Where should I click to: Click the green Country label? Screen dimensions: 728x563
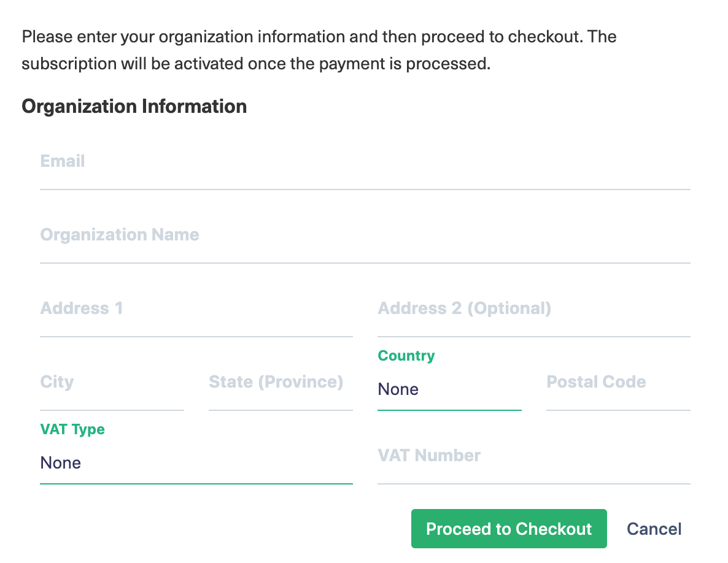(x=406, y=356)
